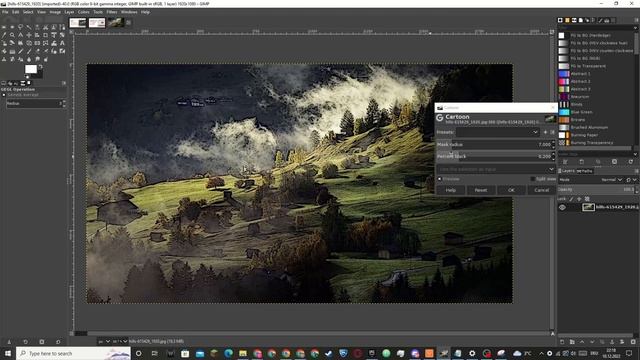Open tool options tab configuration menu
This screenshot has width=640, height=360.
click(64, 83)
